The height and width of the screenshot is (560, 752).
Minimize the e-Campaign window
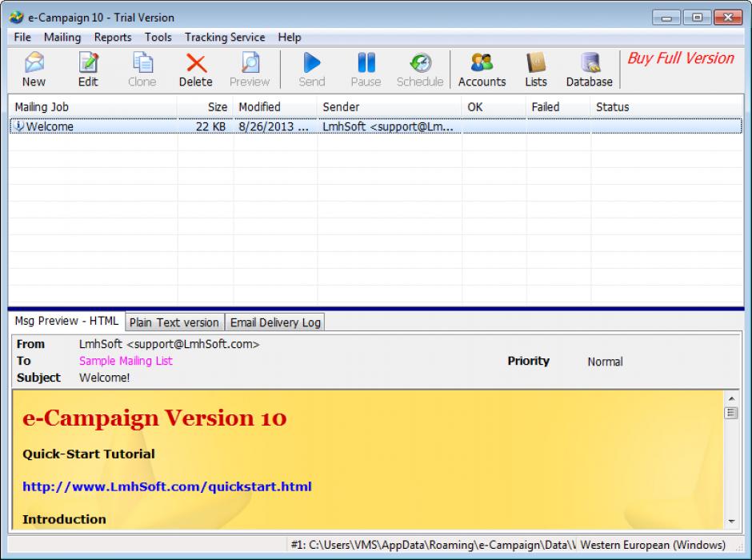tap(666, 18)
